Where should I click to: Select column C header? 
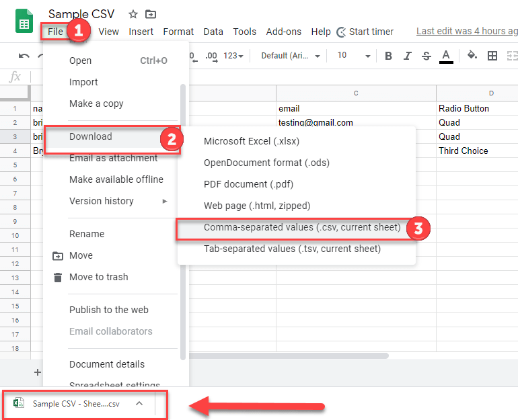(x=356, y=93)
